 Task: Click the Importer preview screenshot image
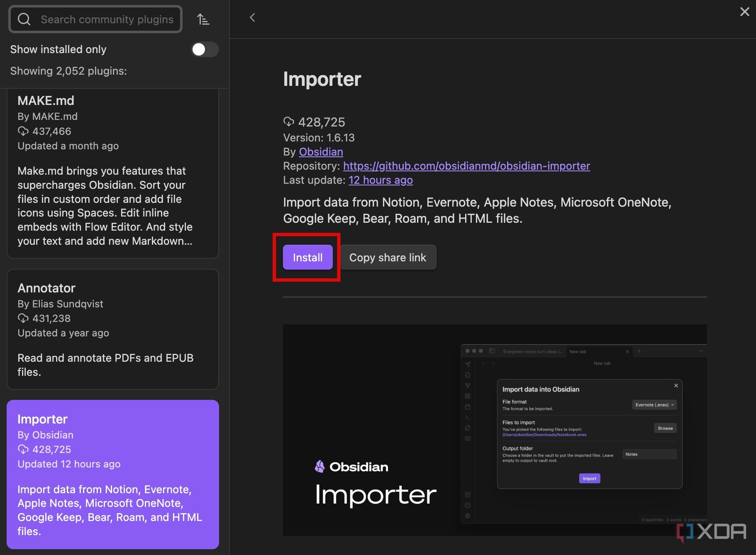(x=495, y=430)
